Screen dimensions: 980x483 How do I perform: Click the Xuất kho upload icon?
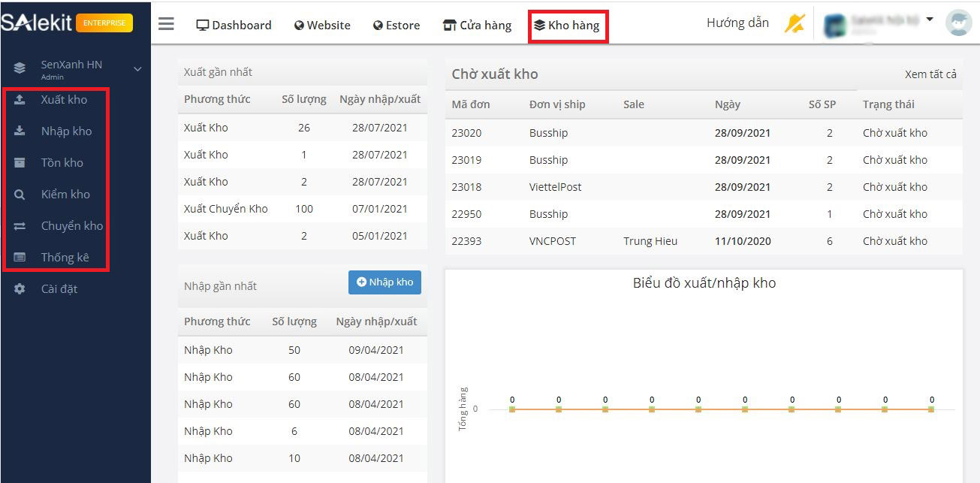coord(20,100)
